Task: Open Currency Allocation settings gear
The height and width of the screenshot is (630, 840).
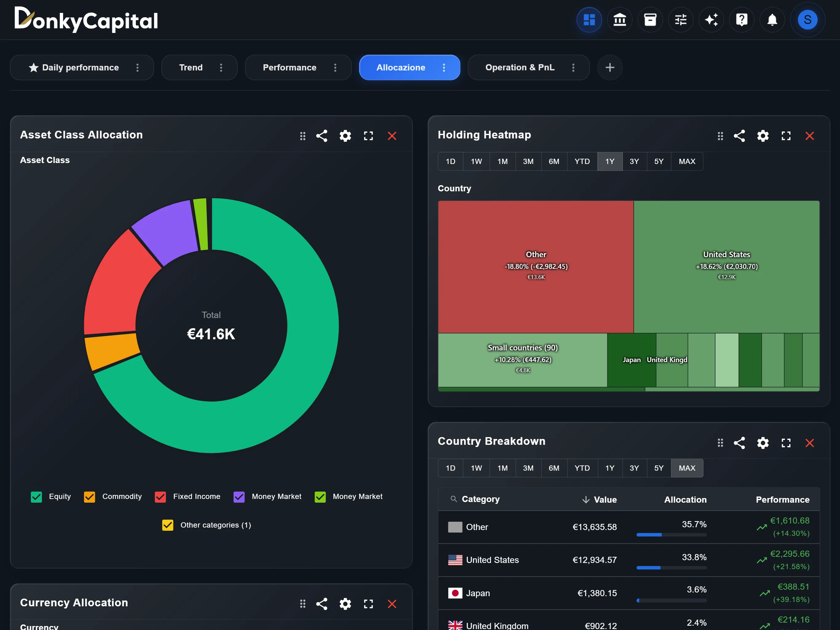Action: tap(345, 604)
